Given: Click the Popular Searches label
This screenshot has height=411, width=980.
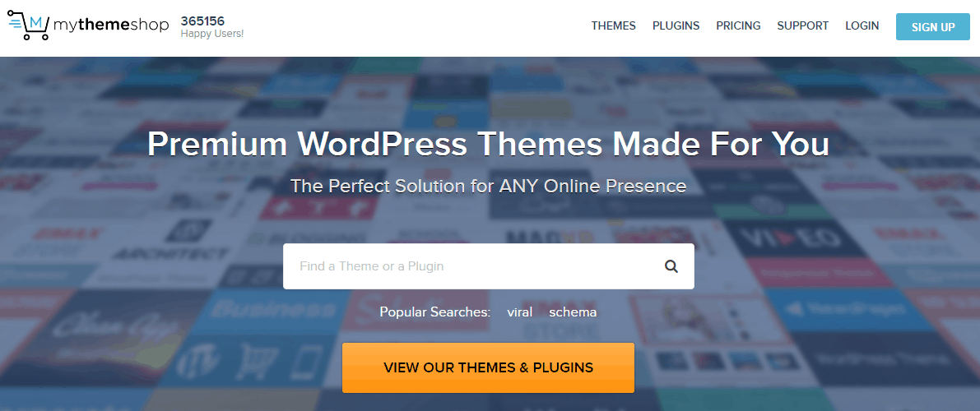Looking at the screenshot, I should point(434,312).
